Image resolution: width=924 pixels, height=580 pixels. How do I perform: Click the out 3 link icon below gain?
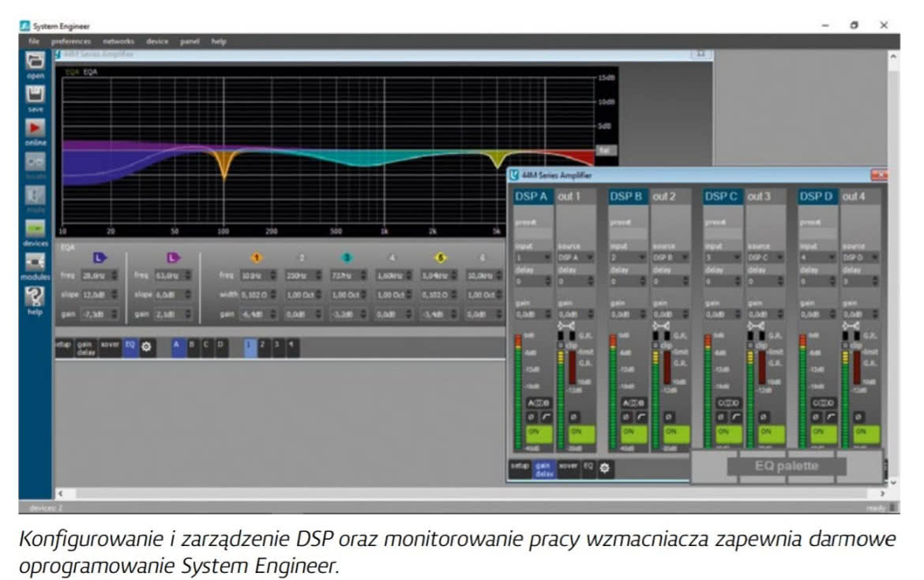[x=756, y=326]
